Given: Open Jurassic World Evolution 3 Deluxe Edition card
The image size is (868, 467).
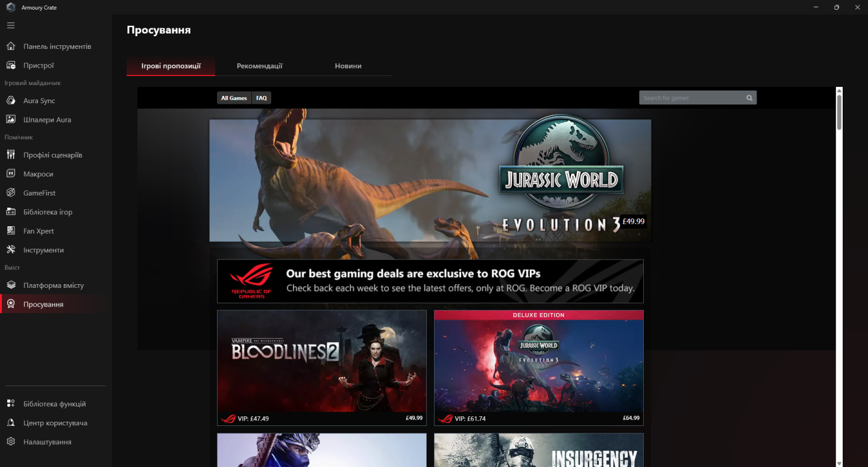Looking at the screenshot, I should pyautogui.click(x=539, y=367).
